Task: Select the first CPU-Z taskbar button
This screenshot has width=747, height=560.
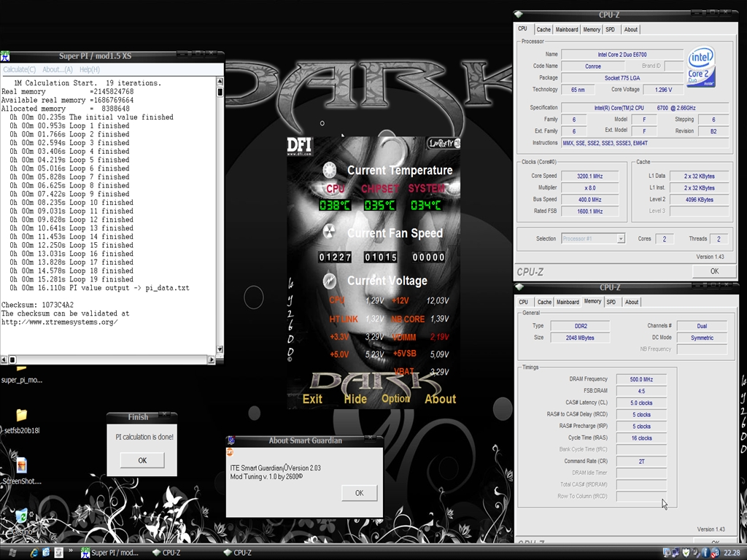Action: coord(167,553)
